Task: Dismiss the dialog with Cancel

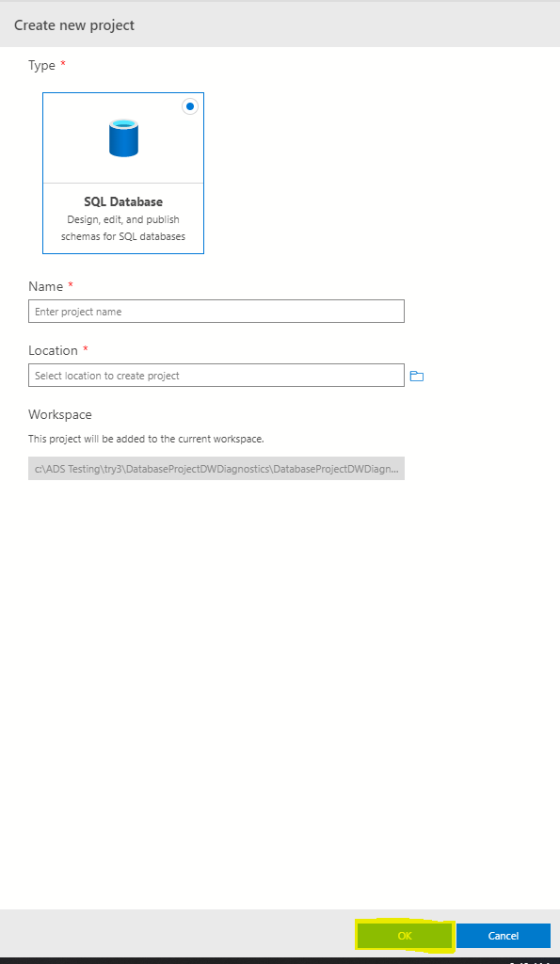Action: (504, 936)
